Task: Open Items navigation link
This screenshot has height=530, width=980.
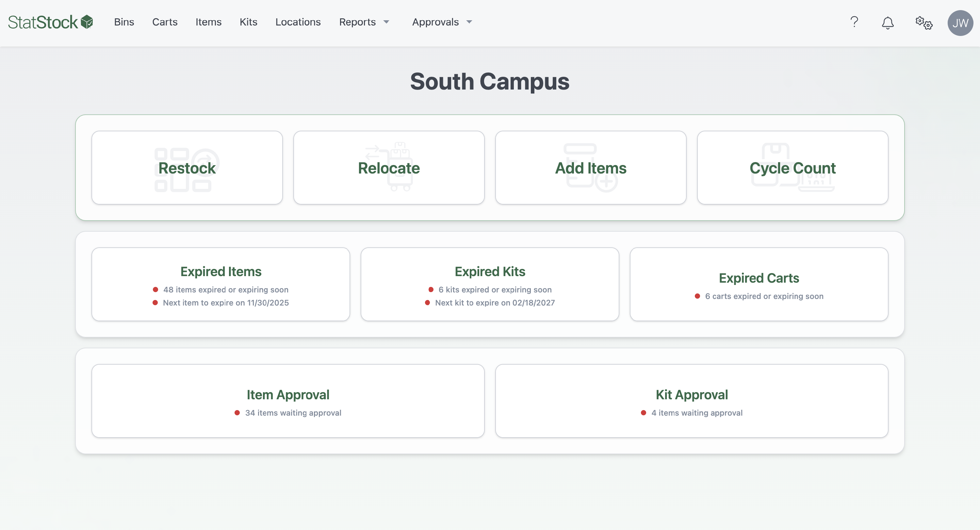Action: (208, 22)
